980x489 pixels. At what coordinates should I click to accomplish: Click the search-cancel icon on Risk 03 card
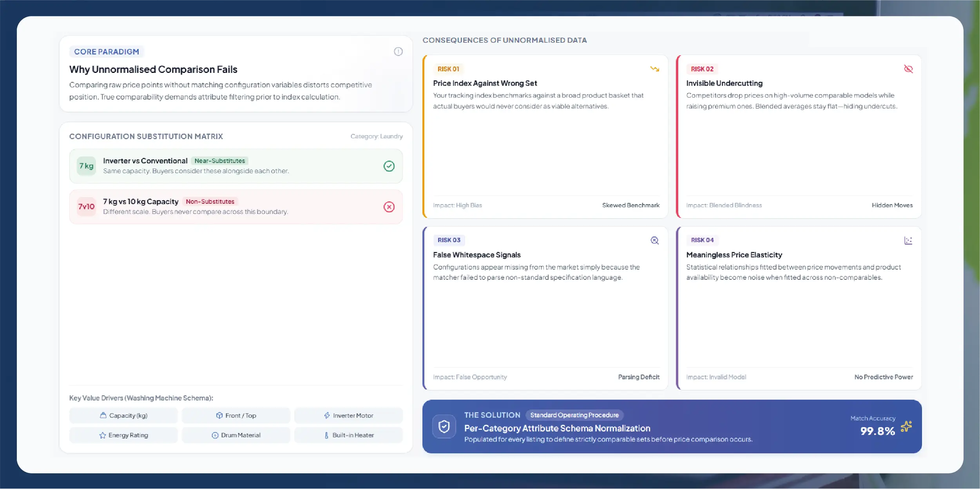click(x=654, y=241)
